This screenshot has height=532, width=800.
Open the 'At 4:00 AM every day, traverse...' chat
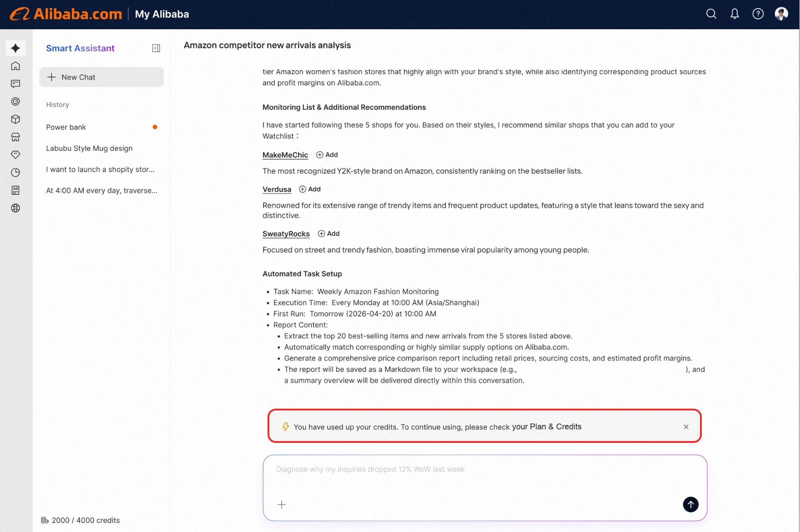pyautogui.click(x=101, y=191)
